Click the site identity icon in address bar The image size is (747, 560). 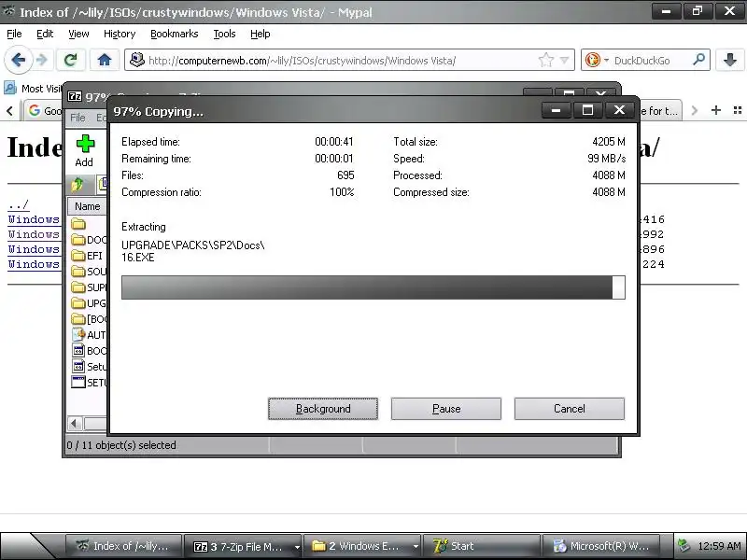(x=137, y=60)
